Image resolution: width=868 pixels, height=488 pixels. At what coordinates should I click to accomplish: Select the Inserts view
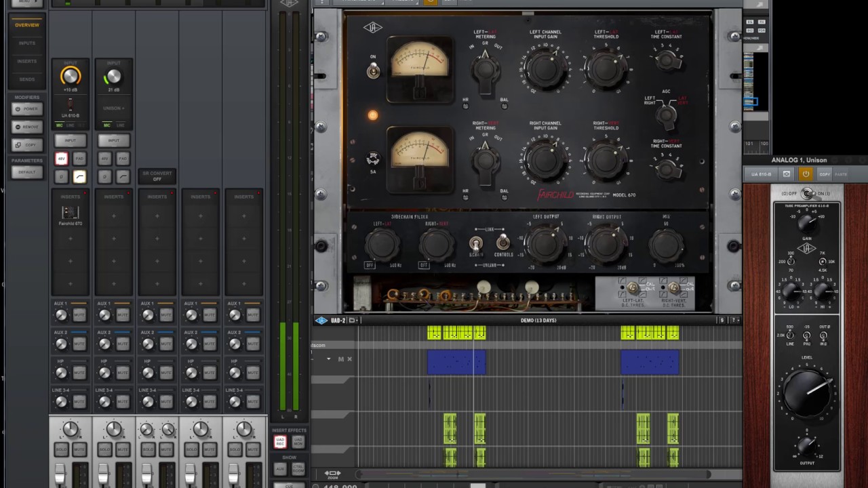tap(27, 61)
